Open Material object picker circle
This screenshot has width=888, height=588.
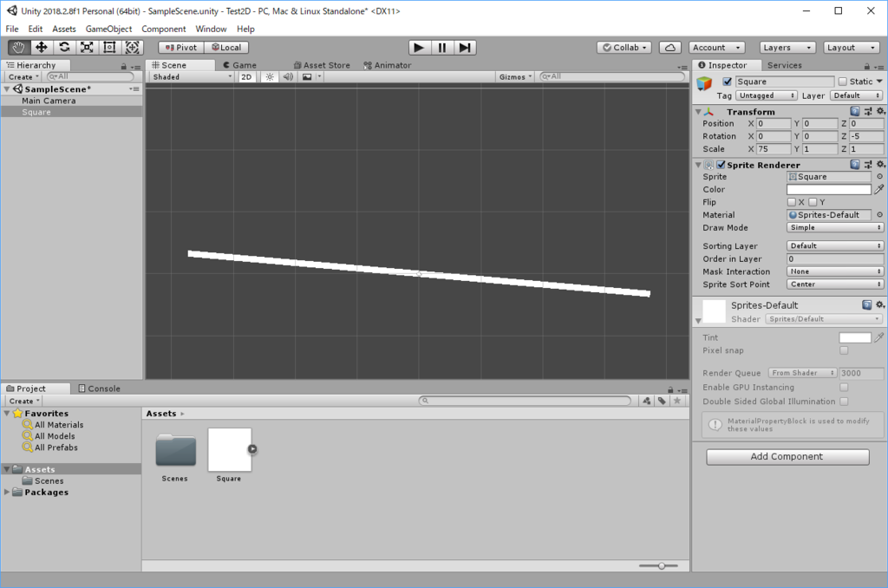(x=879, y=215)
